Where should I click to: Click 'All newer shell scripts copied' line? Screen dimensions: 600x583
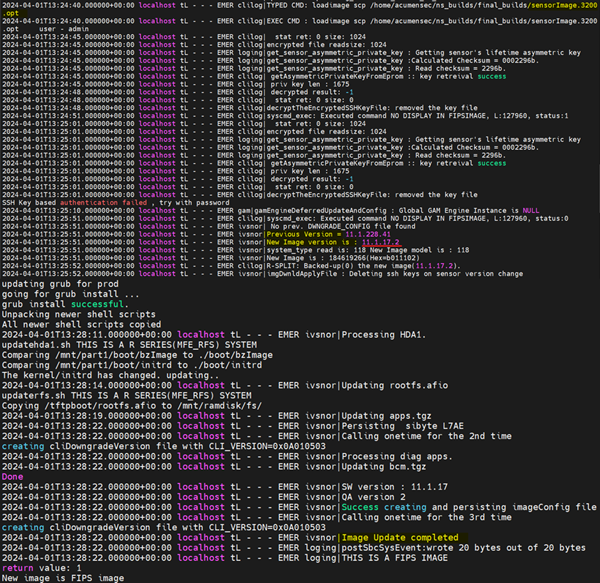tap(82, 324)
